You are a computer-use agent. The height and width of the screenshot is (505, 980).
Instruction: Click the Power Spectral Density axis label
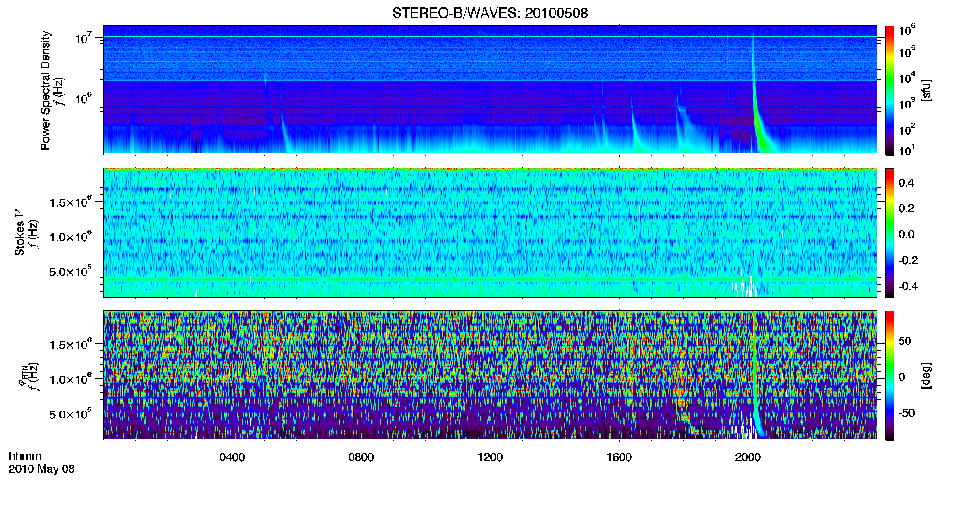(45, 90)
